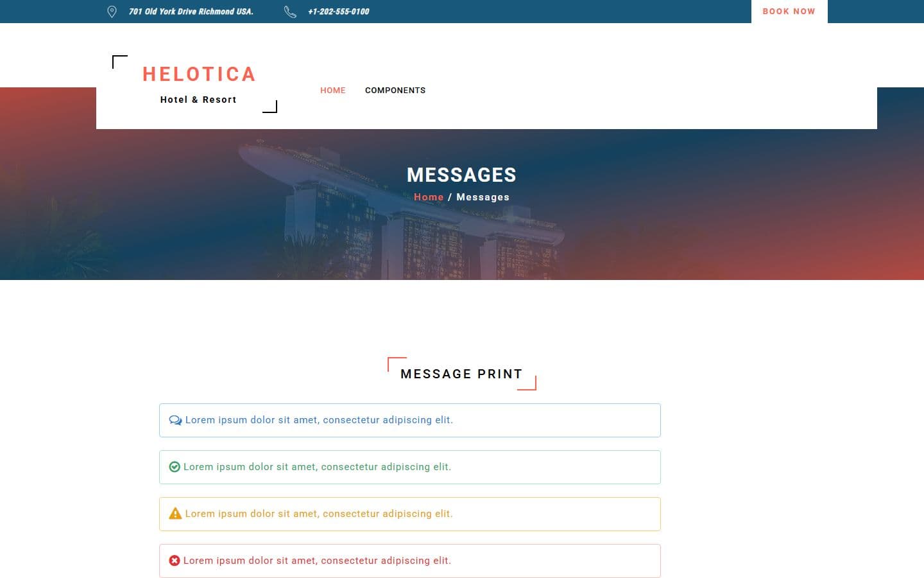924x578 pixels.
Task: Click the Messages breadcrumb text
Action: [x=483, y=197]
